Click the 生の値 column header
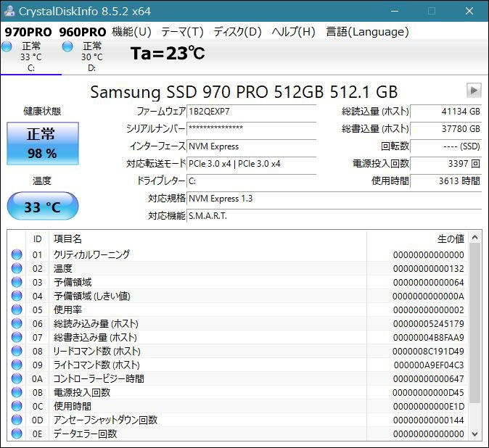 click(417, 239)
